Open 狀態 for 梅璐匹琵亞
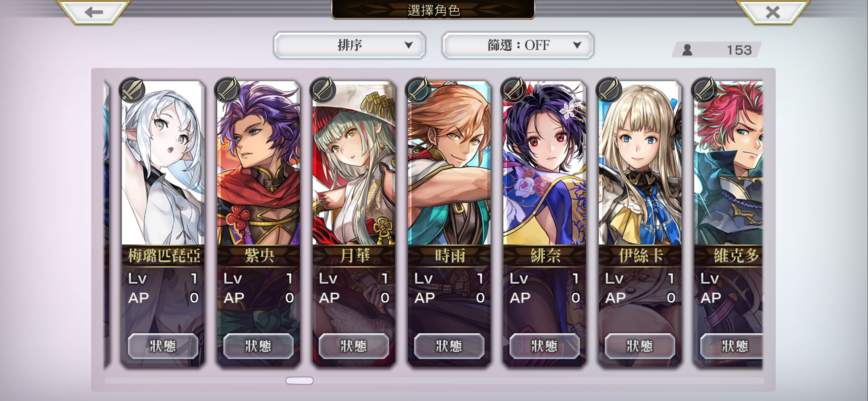 point(163,346)
